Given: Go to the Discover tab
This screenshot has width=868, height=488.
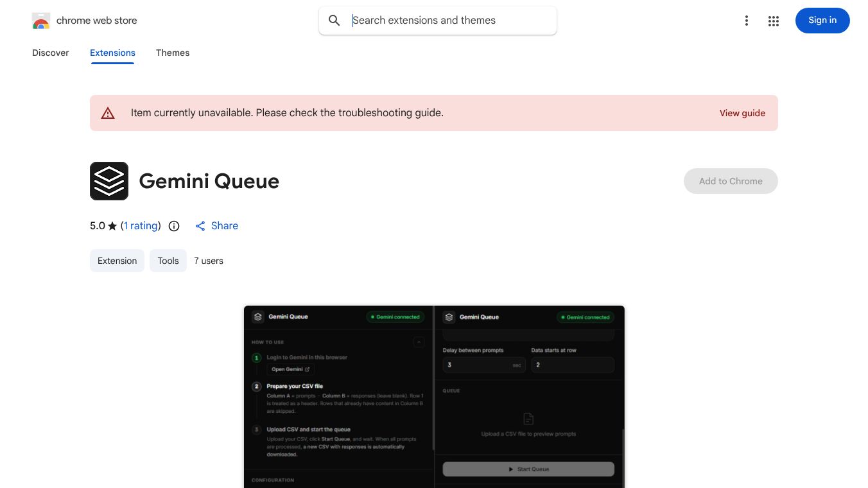Looking at the screenshot, I should tap(51, 53).
